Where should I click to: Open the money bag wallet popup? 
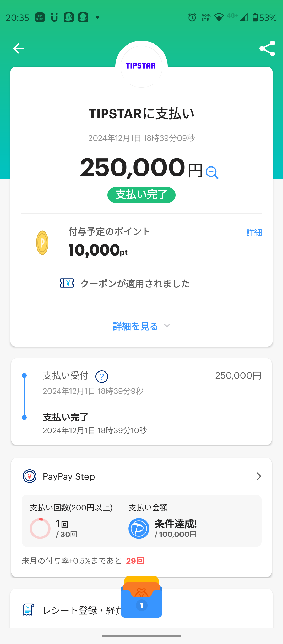point(141,598)
